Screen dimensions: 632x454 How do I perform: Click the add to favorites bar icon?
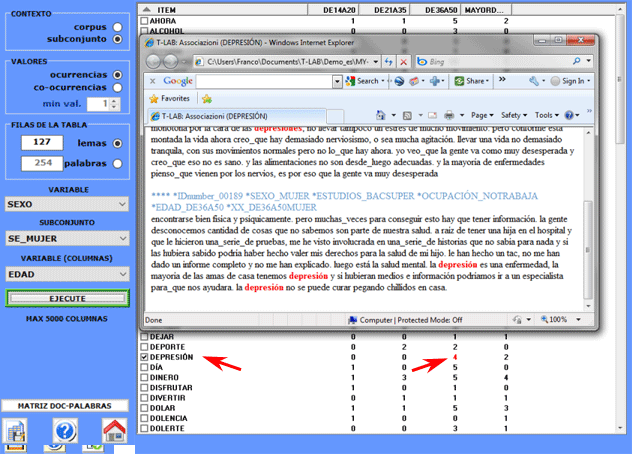[207, 98]
